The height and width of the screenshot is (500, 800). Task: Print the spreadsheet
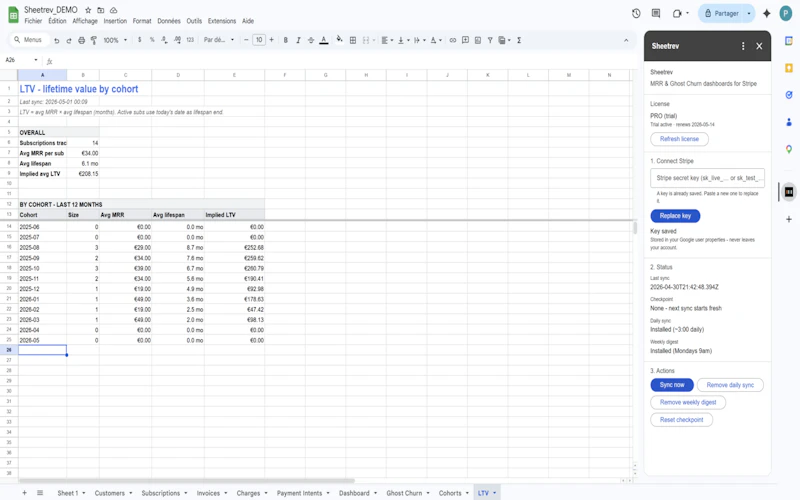[x=81, y=40]
